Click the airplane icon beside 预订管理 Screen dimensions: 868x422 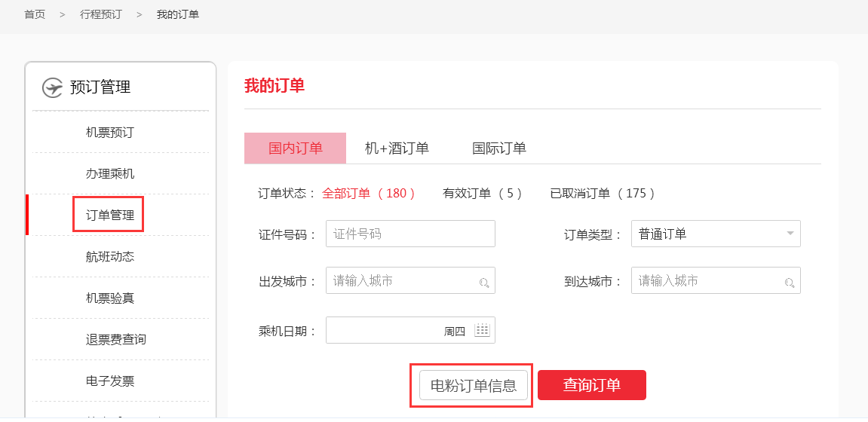[x=52, y=87]
